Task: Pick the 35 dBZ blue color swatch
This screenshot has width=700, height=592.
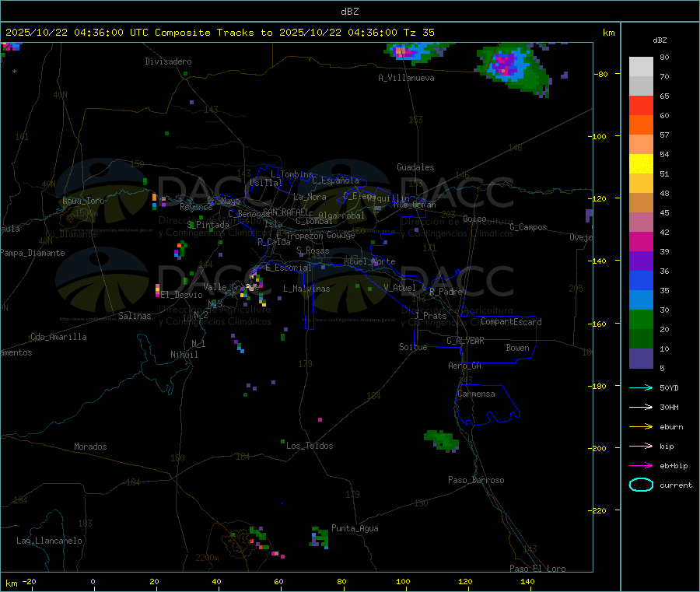Action: coord(641,280)
